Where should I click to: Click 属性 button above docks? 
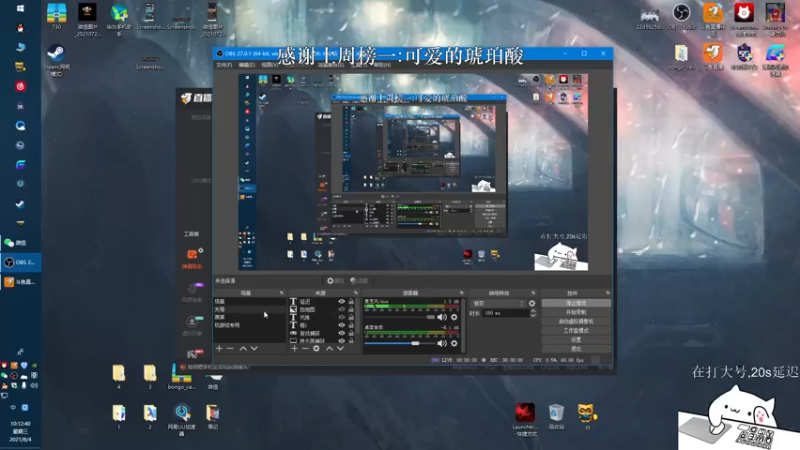[x=335, y=281]
